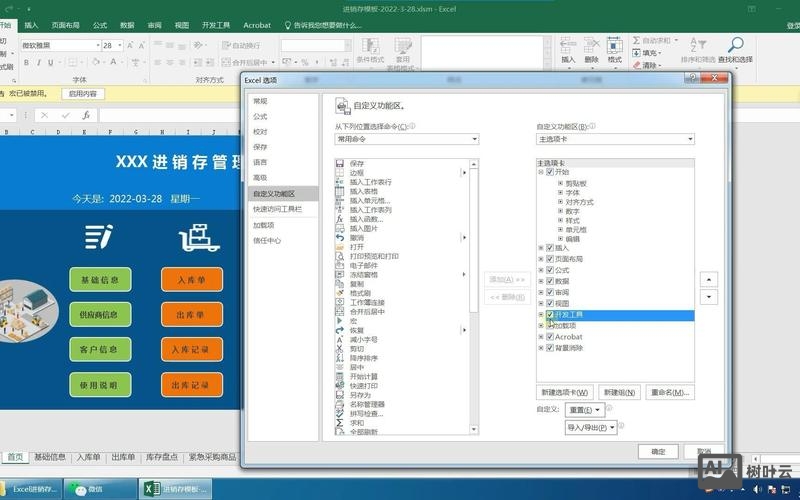Click the 条件格式 icon in Excel ribbon

pos(370,46)
